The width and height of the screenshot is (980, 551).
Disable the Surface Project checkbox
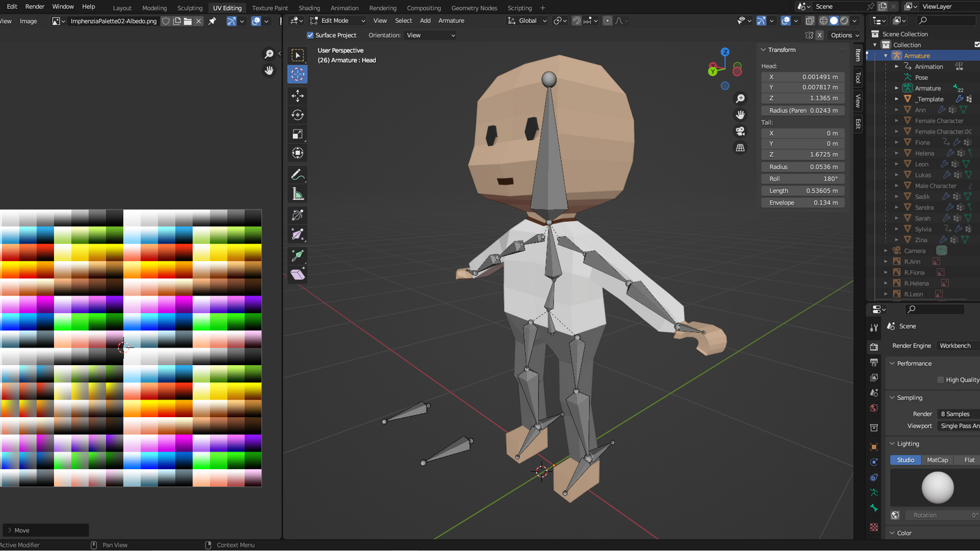310,35
